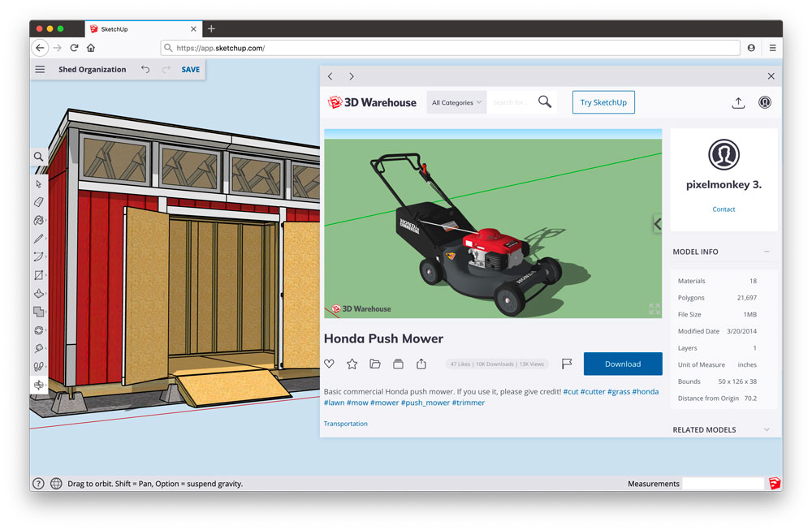Close the 3D Warehouse panel
Viewport: 812px width, 530px height.
tap(771, 76)
